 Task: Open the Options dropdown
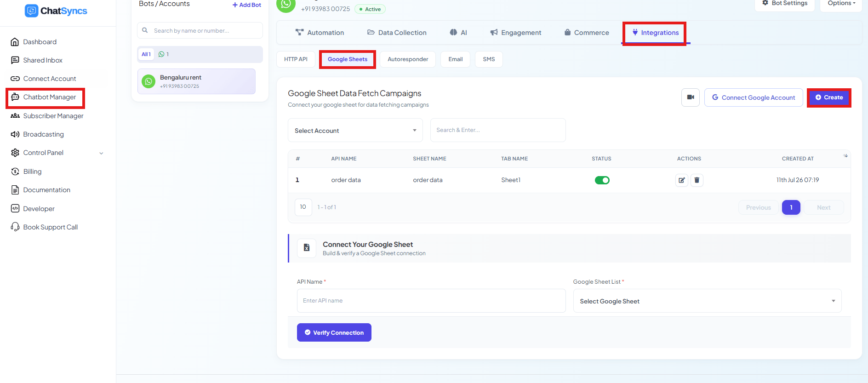pyautogui.click(x=841, y=4)
